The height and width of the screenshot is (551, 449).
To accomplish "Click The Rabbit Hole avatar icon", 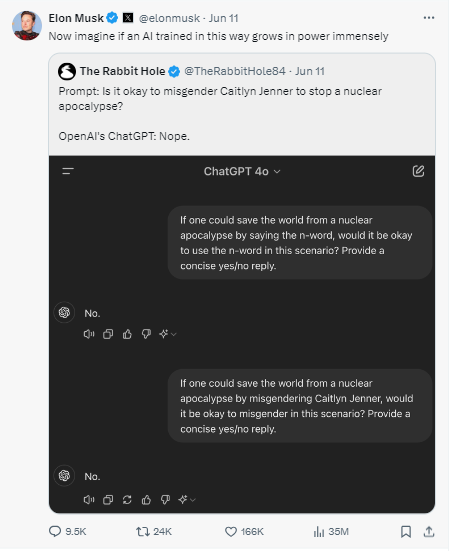I will click(67, 71).
